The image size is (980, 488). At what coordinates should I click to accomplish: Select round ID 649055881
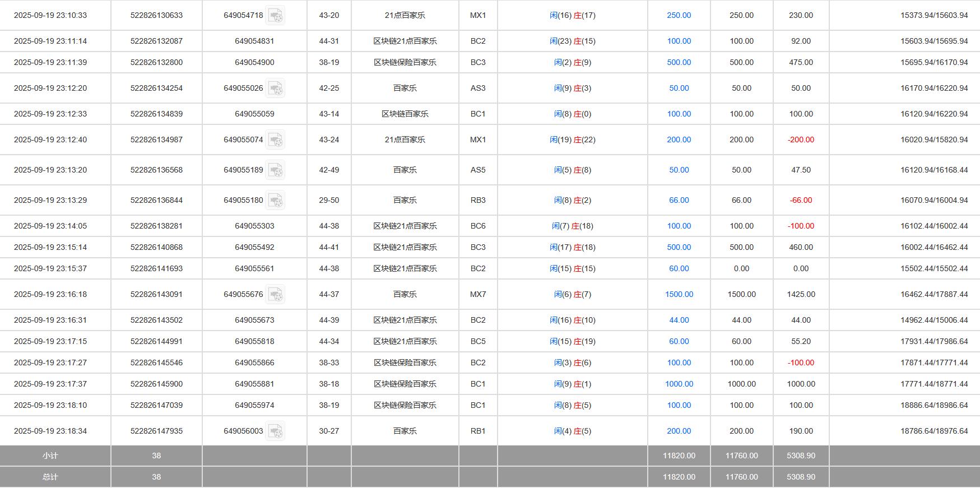[x=254, y=384]
